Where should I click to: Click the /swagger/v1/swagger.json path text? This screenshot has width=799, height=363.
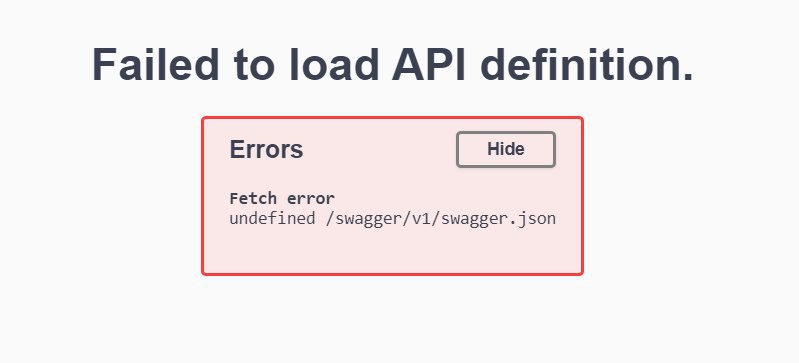click(440, 219)
